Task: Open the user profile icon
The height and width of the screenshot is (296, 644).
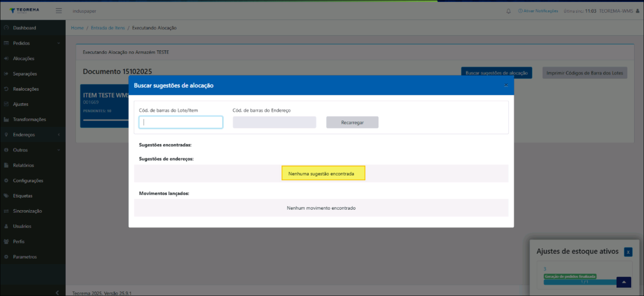Action: point(638,11)
